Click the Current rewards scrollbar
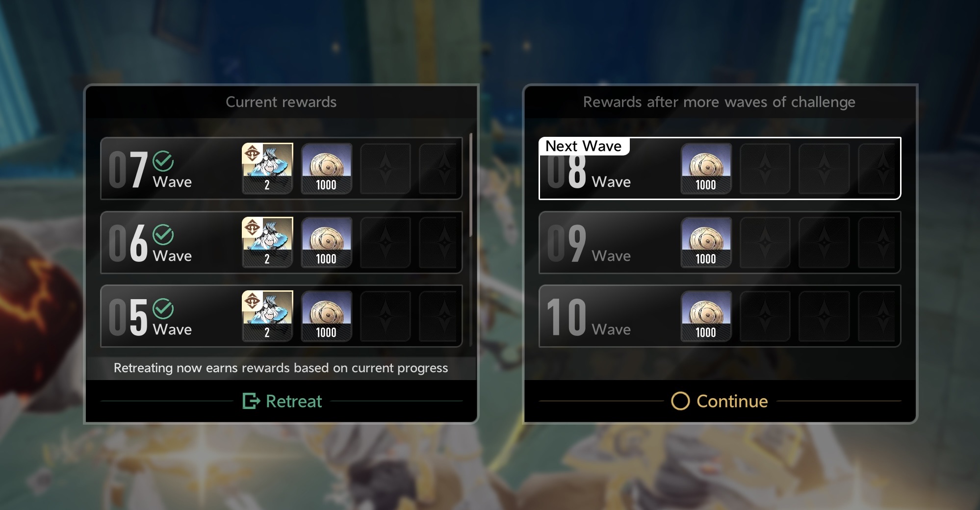 (x=471, y=185)
